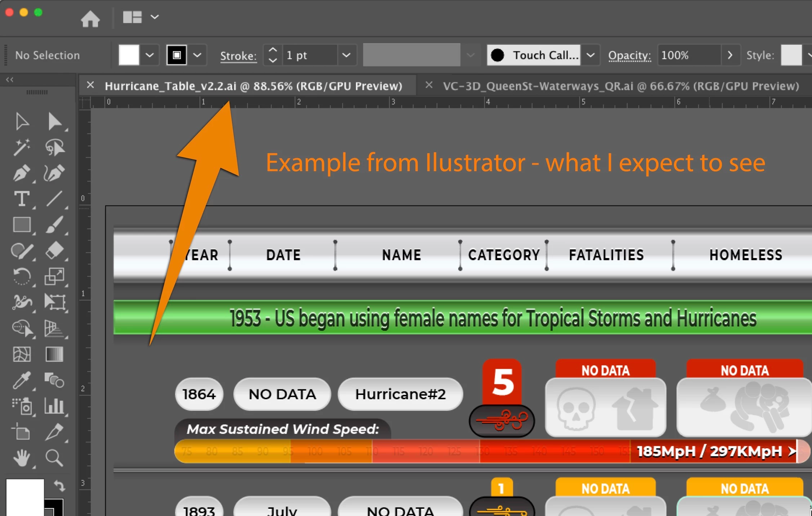The height and width of the screenshot is (516, 812).
Task: Select the Pen tool
Action: click(21, 173)
